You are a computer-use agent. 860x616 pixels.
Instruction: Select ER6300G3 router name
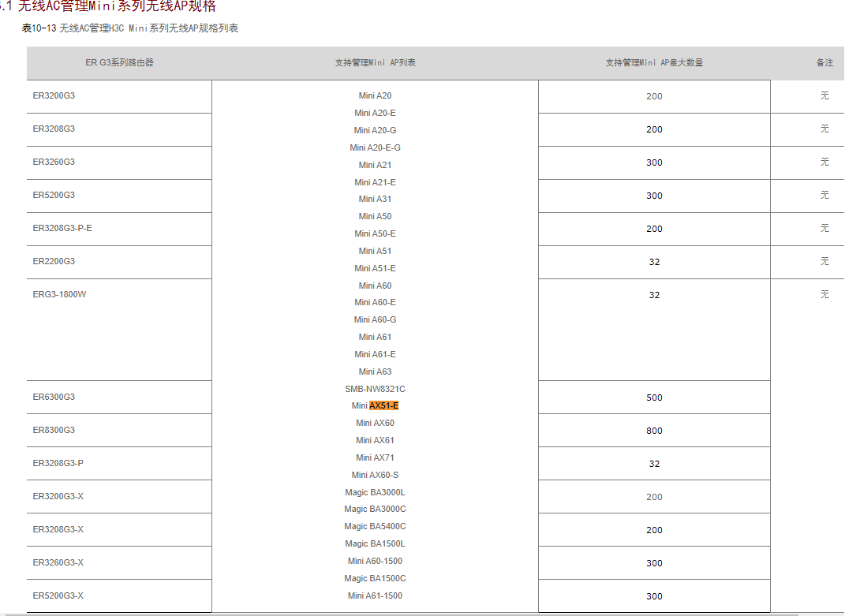(x=54, y=398)
